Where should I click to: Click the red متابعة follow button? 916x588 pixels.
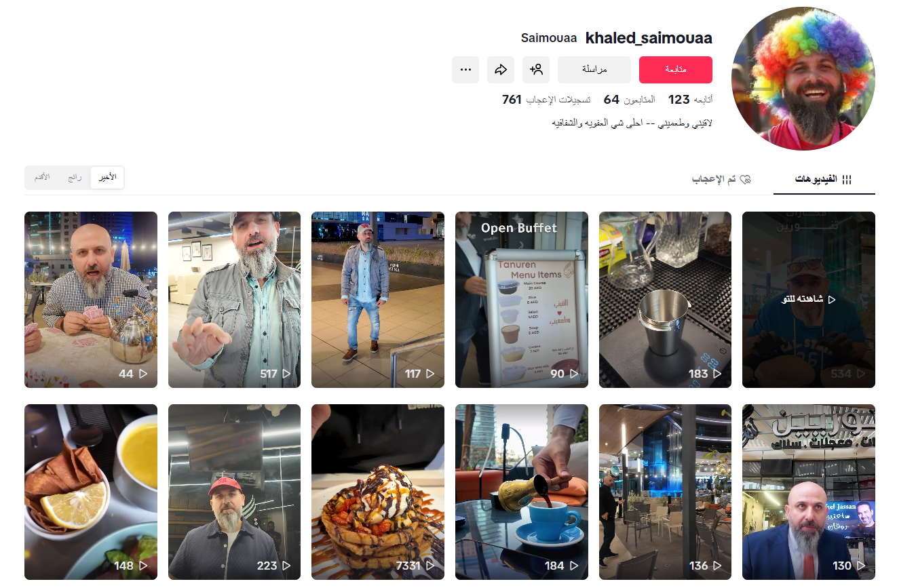676,70
